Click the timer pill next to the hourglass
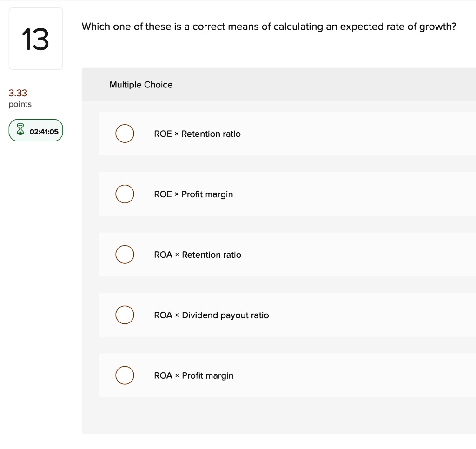The width and height of the screenshot is (476, 449). 36,130
